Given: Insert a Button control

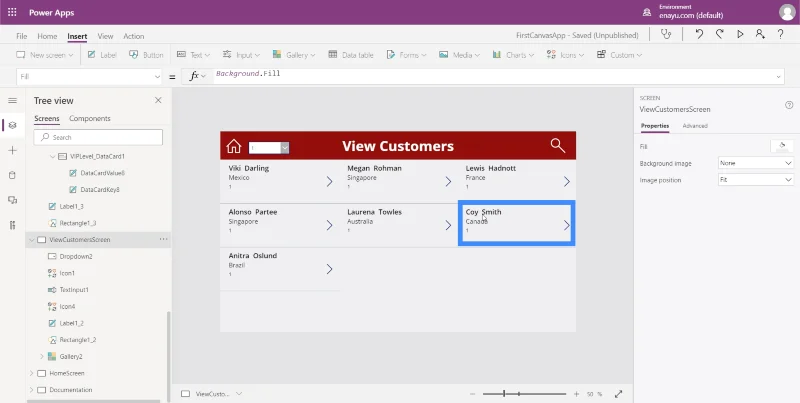Looking at the screenshot, I should (146, 55).
